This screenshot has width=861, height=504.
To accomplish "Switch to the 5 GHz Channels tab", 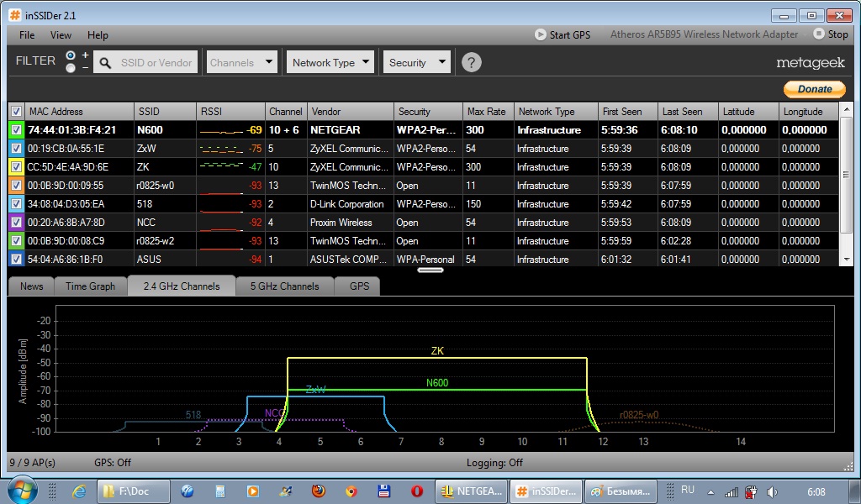I will tap(284, 286).
